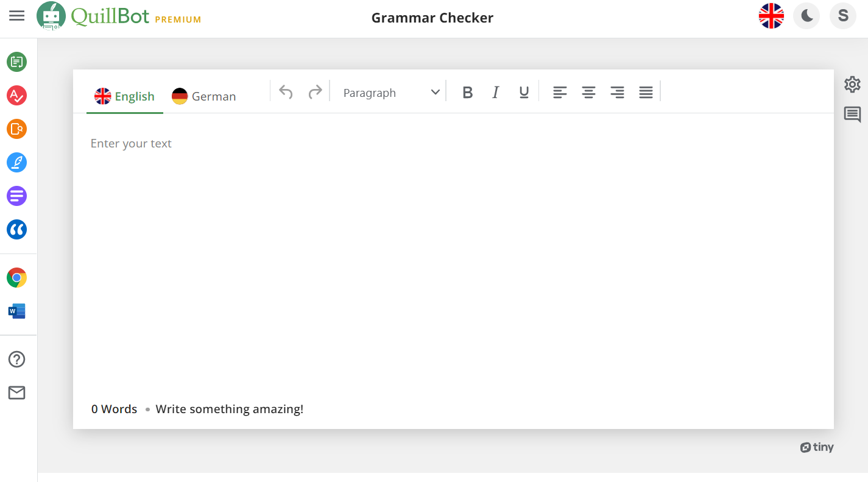Open the Paraphraser tool in sidebar
868x482 pixels.
point(16,62)
